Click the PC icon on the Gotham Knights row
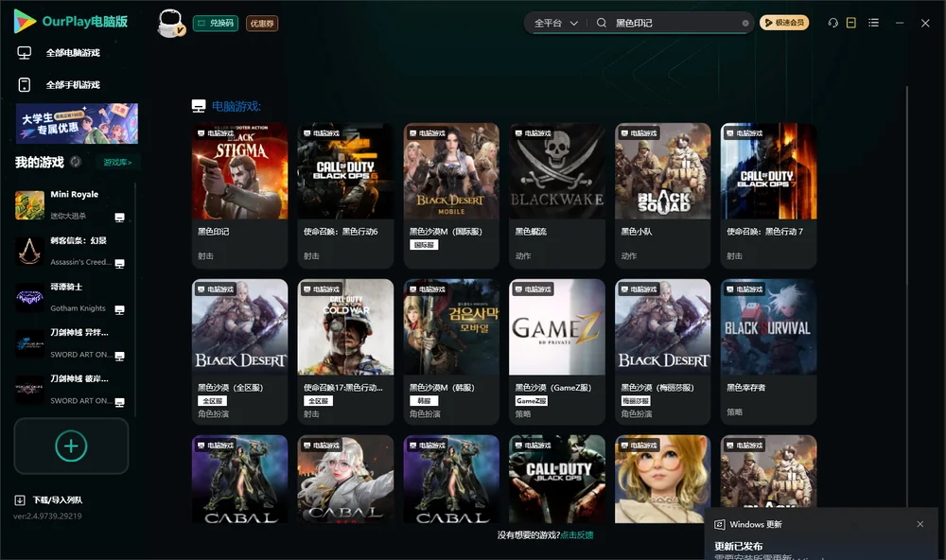 pyautogui.click(x=119, y=310)
